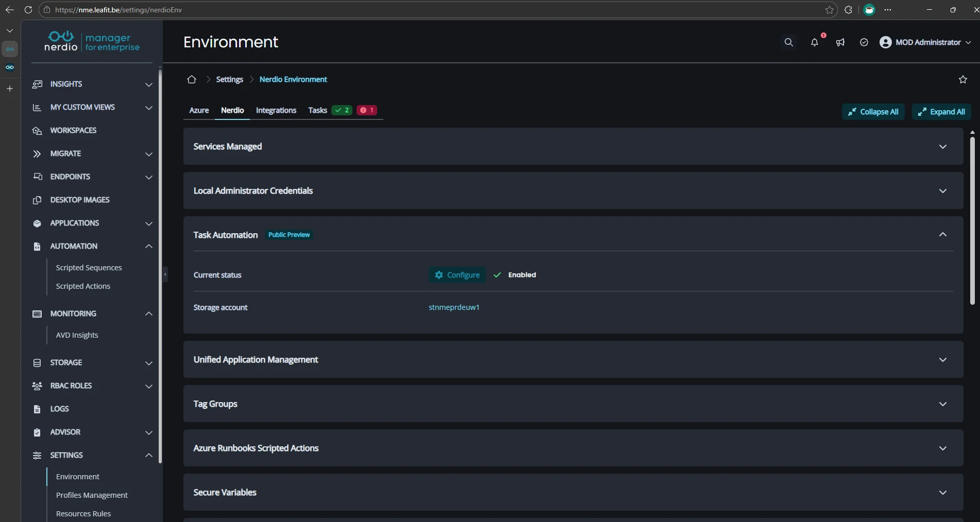Image resolution: width=980 pixels, height=522 pixels.
Task: Switch to the Azure tab
Action: pyautogui.click(x=199, y=110)
